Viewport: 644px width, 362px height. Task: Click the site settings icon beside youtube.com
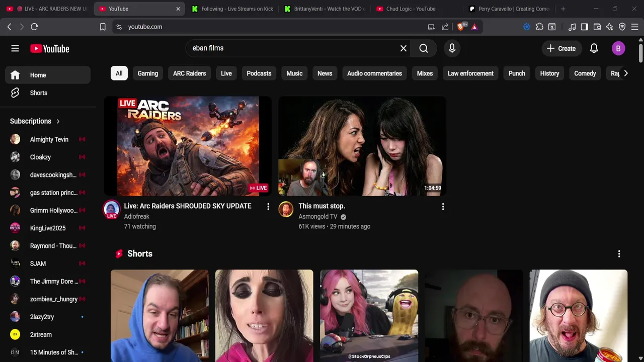pos(119,27)
